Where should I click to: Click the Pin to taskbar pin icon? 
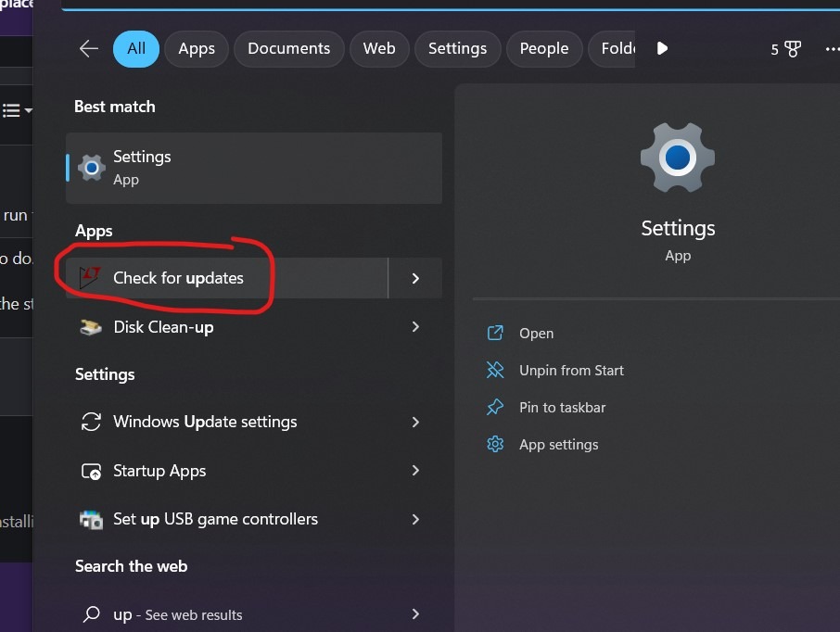pos(495,407)
